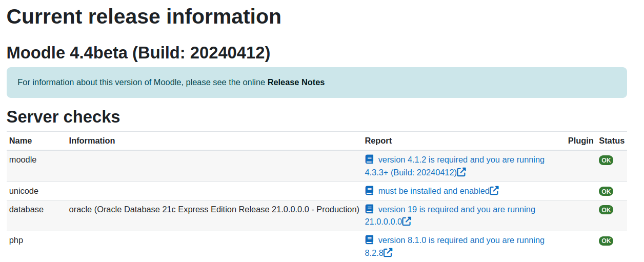Click the 'unicode' name cell
Screen dimensions: 644x262
click(x=24, y=191)
